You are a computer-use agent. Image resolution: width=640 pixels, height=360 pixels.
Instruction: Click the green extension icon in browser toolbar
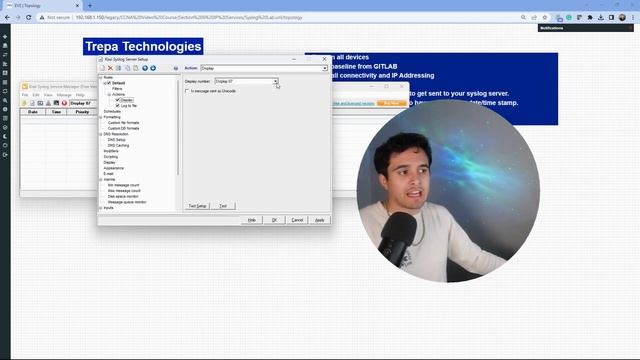coord(569,18)
